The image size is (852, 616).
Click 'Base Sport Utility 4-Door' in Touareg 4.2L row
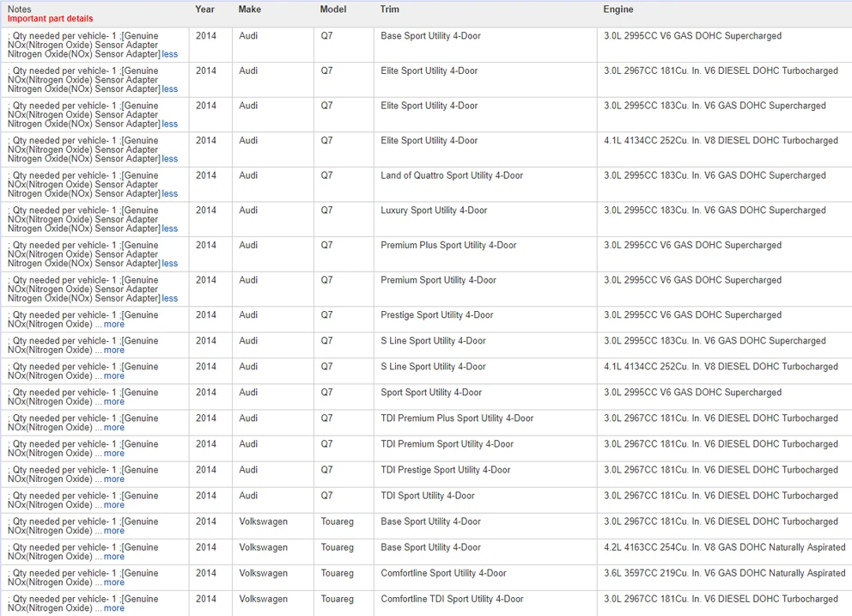(430, 547)
